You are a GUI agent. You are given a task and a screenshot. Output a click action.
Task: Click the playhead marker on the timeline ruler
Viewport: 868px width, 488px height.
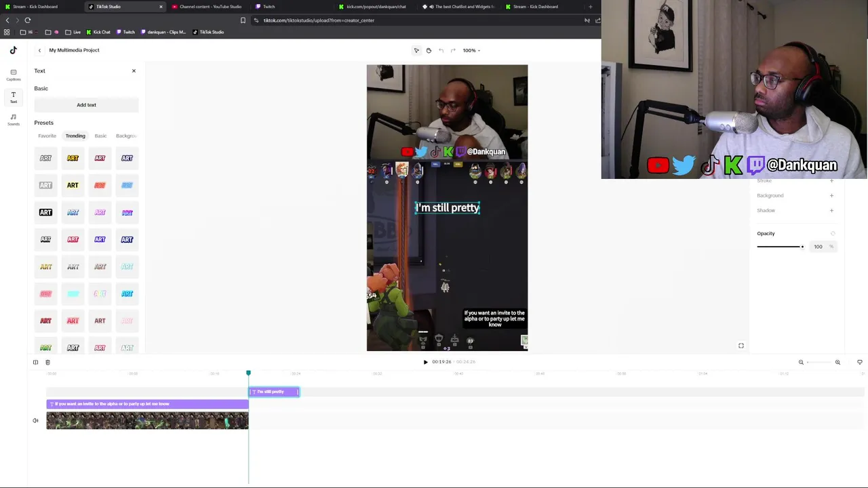coord(248,373)
